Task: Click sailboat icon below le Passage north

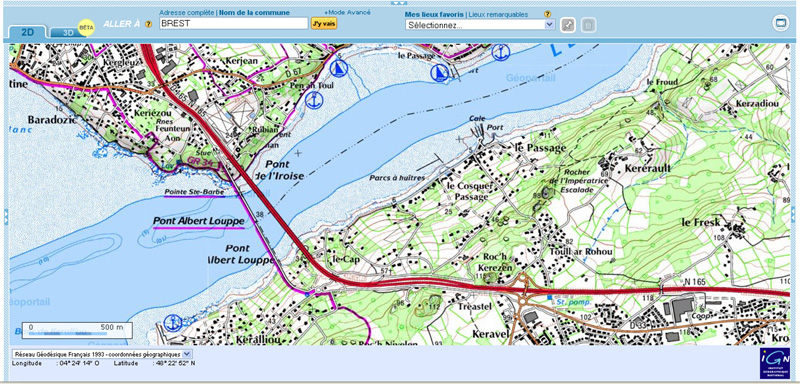Action: click(x=439, y=73)
